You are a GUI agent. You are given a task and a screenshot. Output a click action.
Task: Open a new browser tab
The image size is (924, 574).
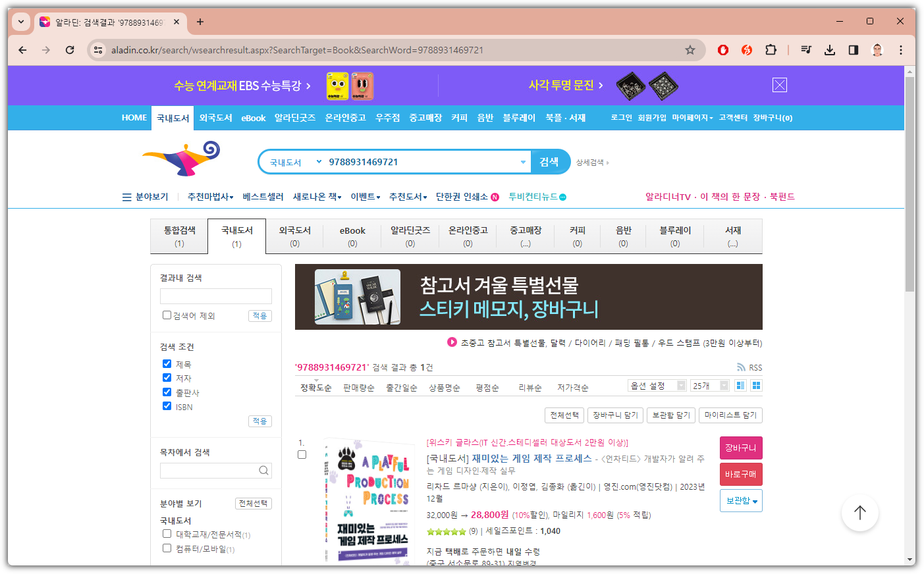pos(200,22)
